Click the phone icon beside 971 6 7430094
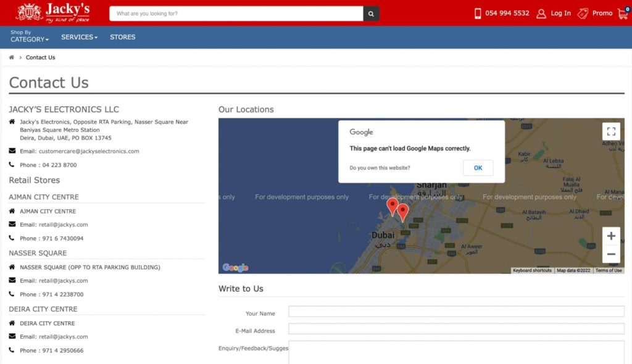Screen dimensions: 632x364 [12, 238]
